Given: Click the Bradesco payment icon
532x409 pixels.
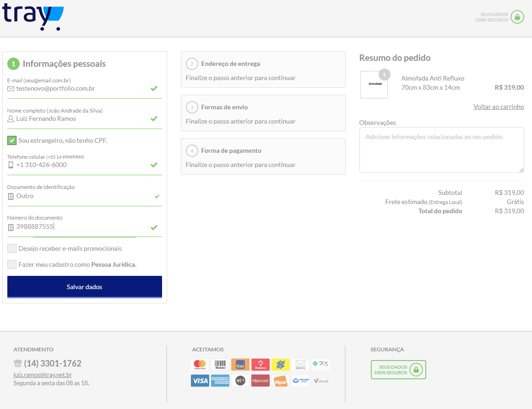Looking at the screenshot, I should (x=260, y=365).
